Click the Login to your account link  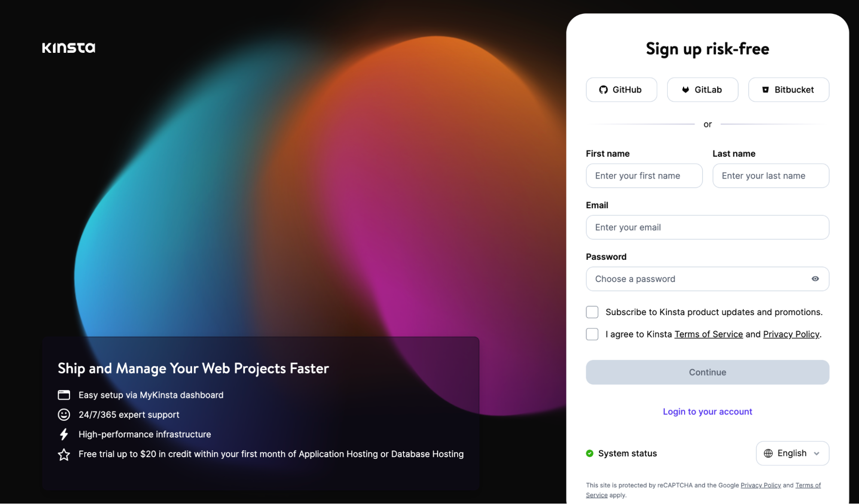click(707, 411)
